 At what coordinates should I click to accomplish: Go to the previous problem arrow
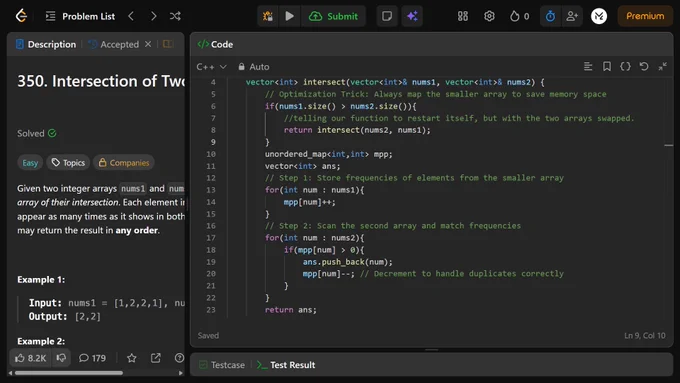(131, 16)
